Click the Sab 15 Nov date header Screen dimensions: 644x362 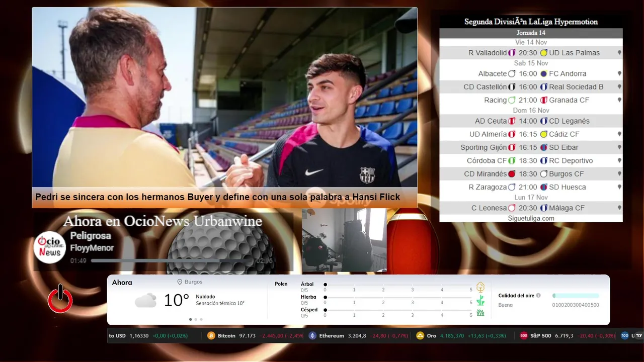pos(531,63)
